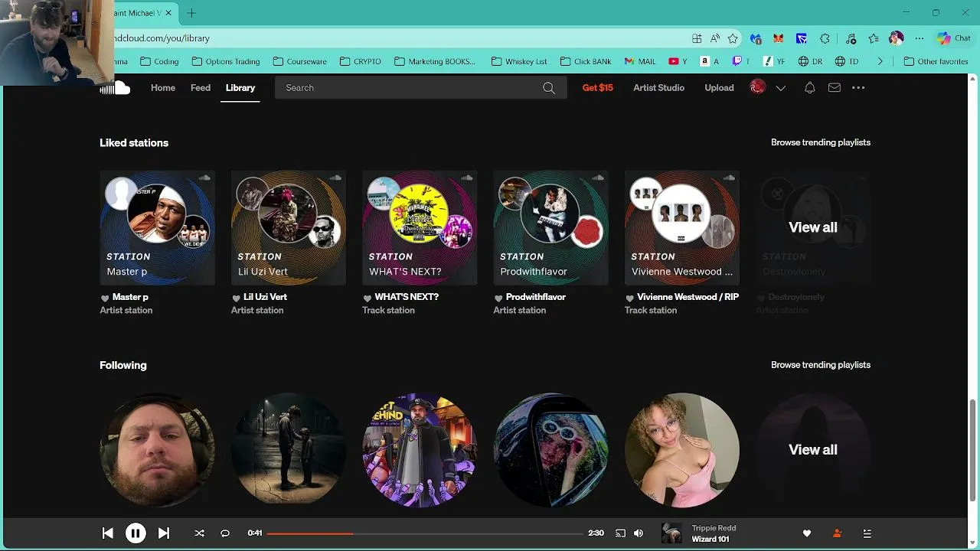
Task: Expand the profile dropdown chevron
Action: [x=781, y=88]
